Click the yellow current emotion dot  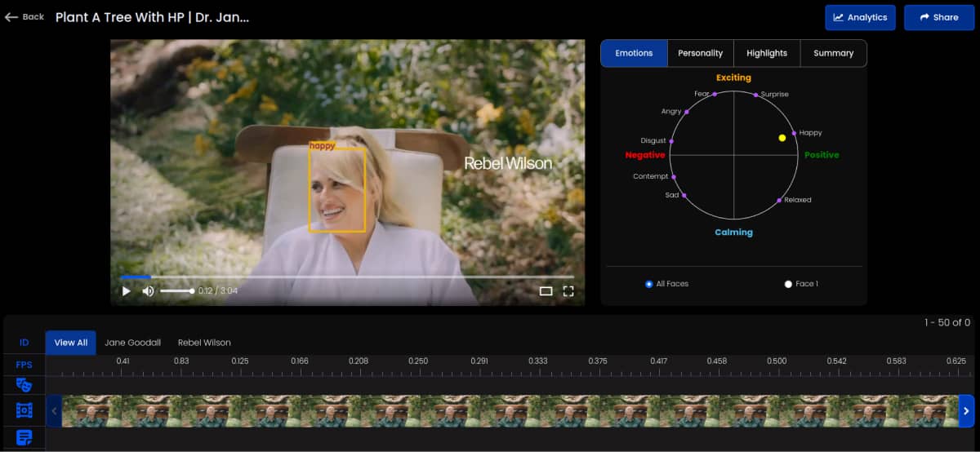coord(782,138)
